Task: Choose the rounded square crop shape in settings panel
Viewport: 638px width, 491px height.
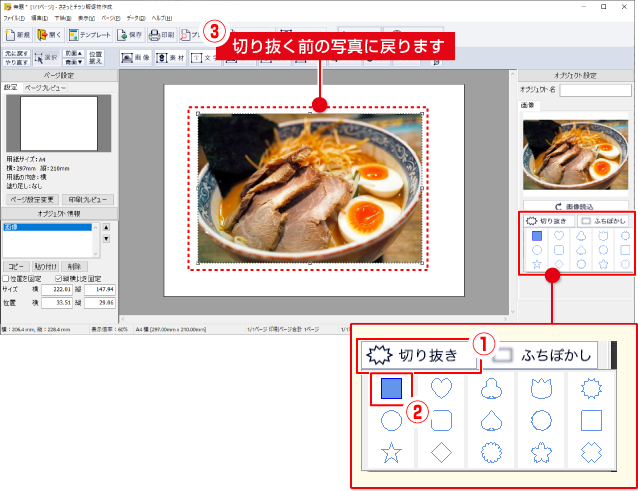Action: click(x=559, y=250)
